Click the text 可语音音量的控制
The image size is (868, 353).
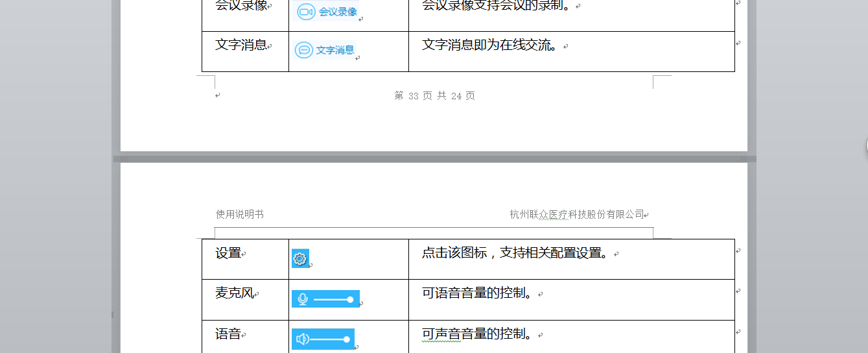(477, 293)
